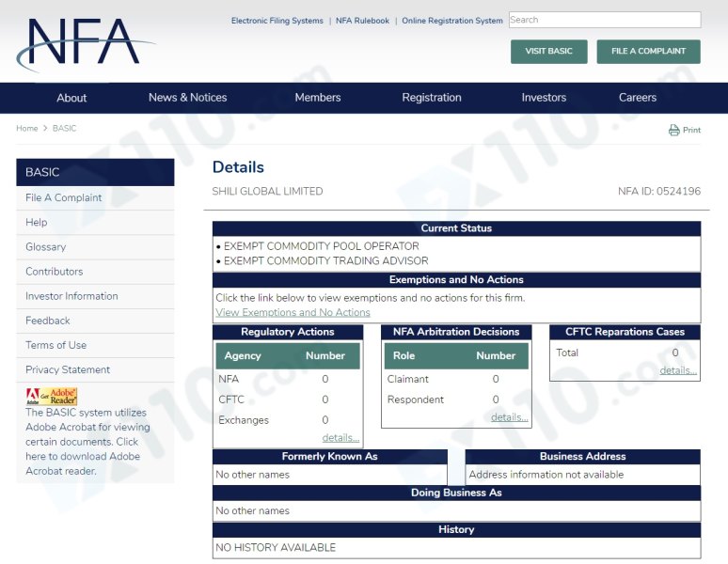Click inside the Search field
The image size is (728, 564).
pos(604,20)
